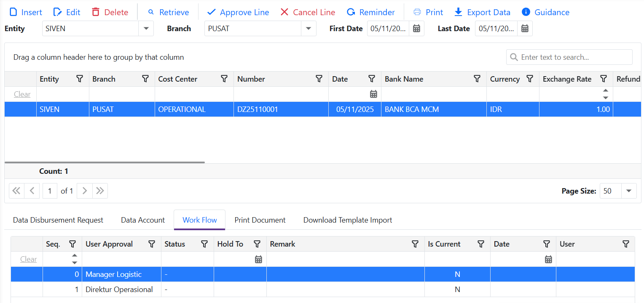The height and width of the screenshot is (303, 644).
Task: Click the OPERATIONAL cost center cell
Action: click(194, 109)
